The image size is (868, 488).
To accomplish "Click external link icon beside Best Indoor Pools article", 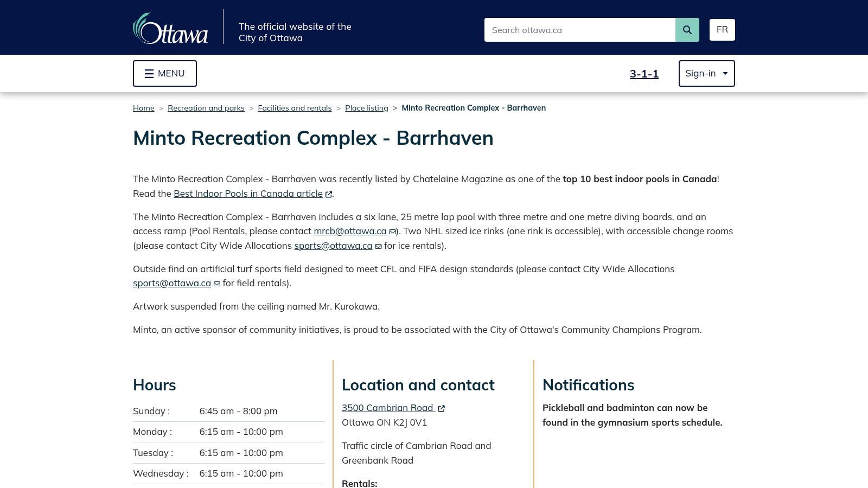I will (x=328, y=194).
